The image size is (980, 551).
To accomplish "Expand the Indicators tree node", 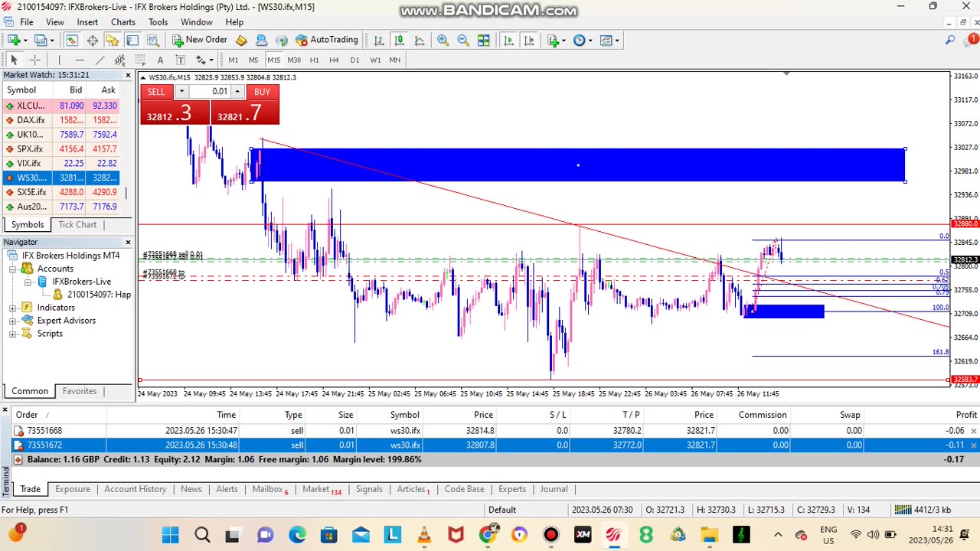I will coord(13,308).
